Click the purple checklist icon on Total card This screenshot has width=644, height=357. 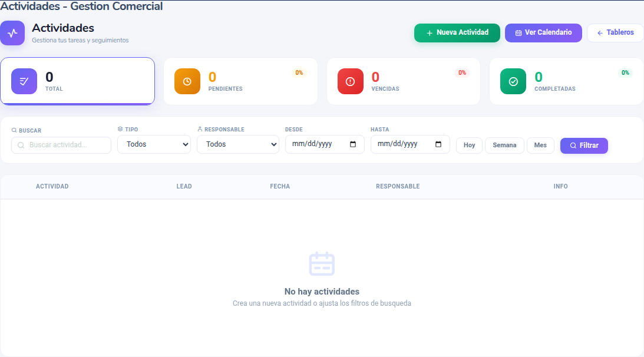point(24,81)
